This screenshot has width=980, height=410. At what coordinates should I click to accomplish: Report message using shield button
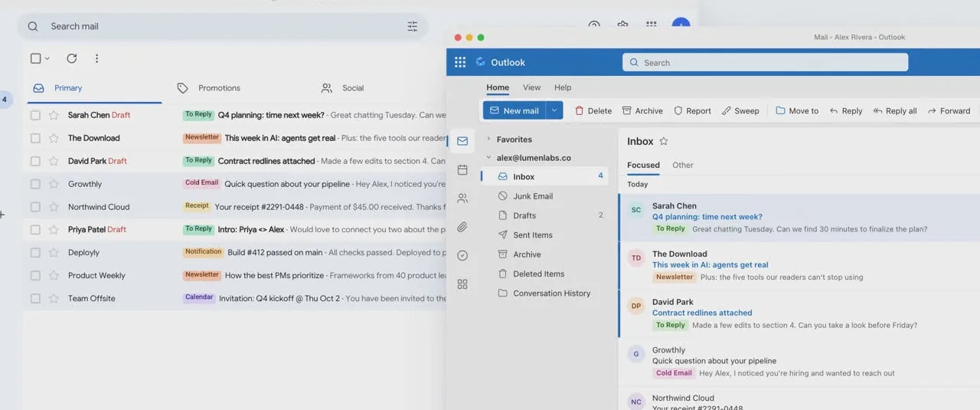(692, 110)
